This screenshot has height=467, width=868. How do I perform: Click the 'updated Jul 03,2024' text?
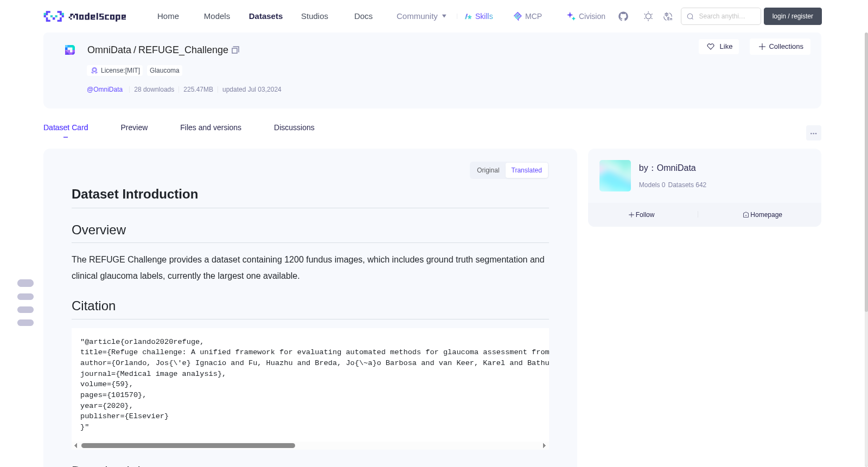pos(252,89)
